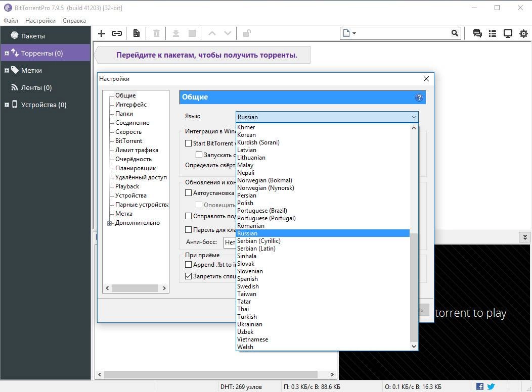Click the language list scroll-down arrow

click(x=414, y=346)
